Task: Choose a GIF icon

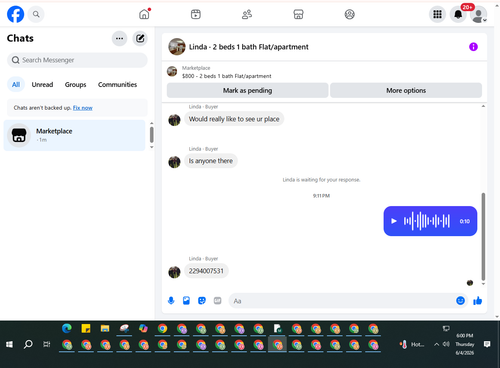Action: pos(217,301)
